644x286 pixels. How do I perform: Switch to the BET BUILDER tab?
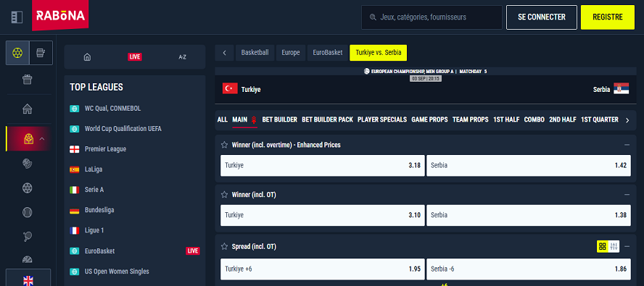(x=280, y=119)
